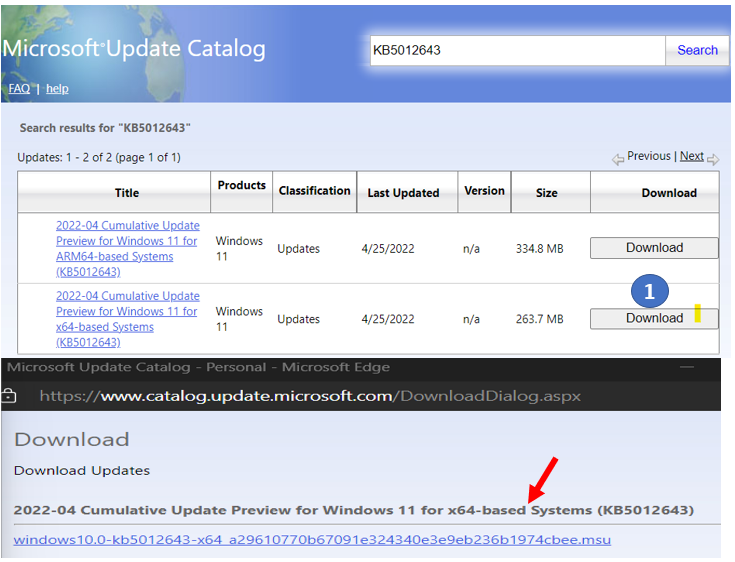Click the right arrow pagination icon
Viewport: 735px width, 562px height.
(x=713, y=160)
